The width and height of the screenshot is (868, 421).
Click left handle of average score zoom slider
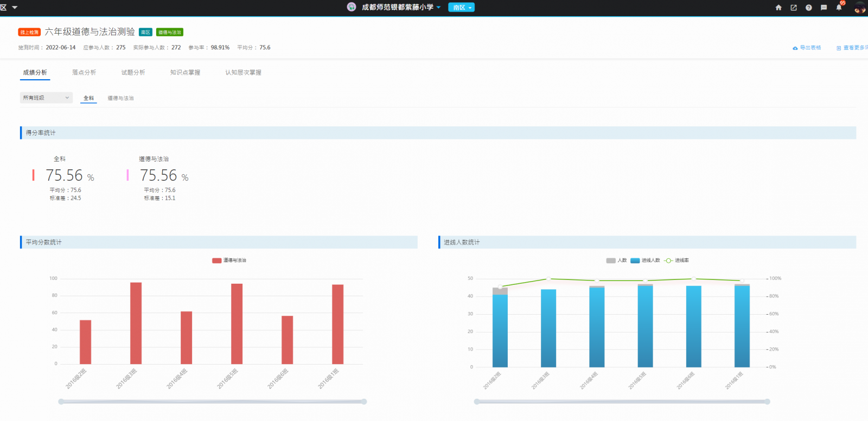(61, 401)
